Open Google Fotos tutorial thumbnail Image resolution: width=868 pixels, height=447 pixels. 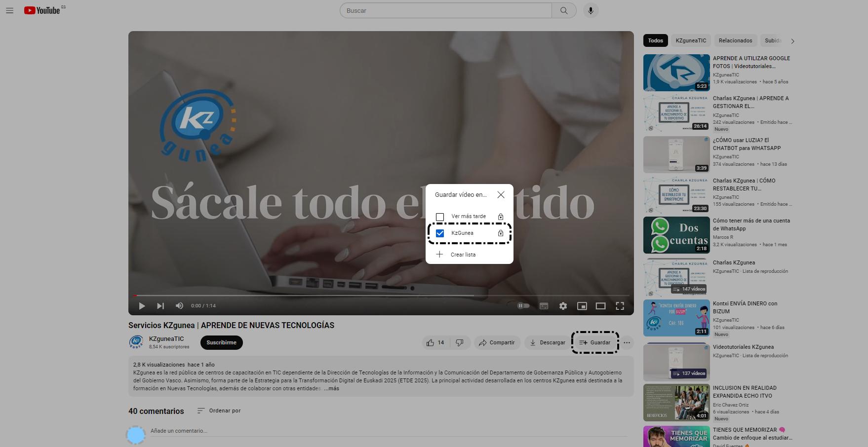click(x=676, y=73)
